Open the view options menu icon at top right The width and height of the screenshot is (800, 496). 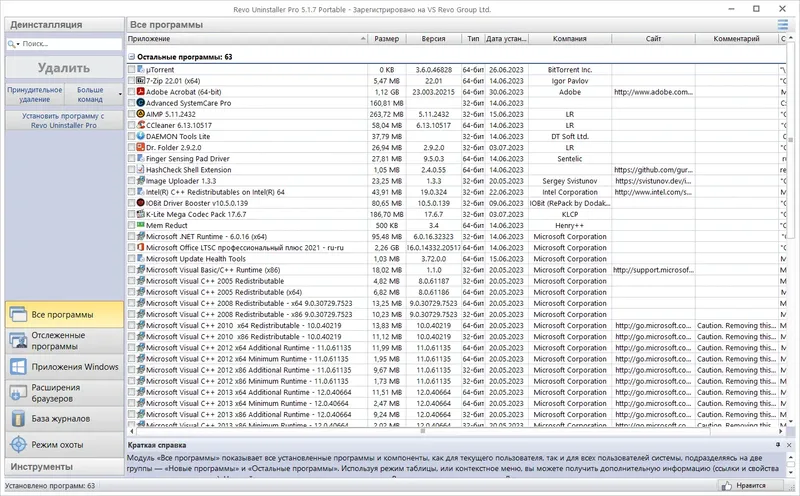(783, 24)
